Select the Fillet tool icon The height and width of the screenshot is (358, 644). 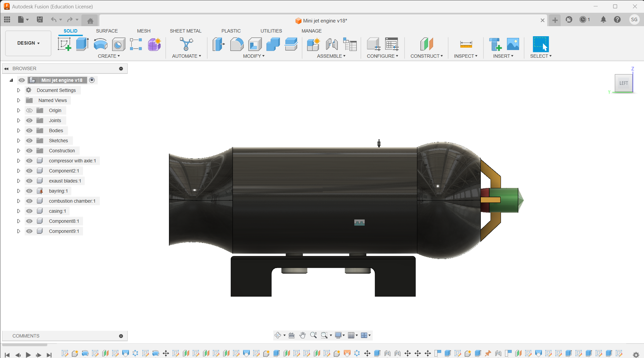click(237, 44)
